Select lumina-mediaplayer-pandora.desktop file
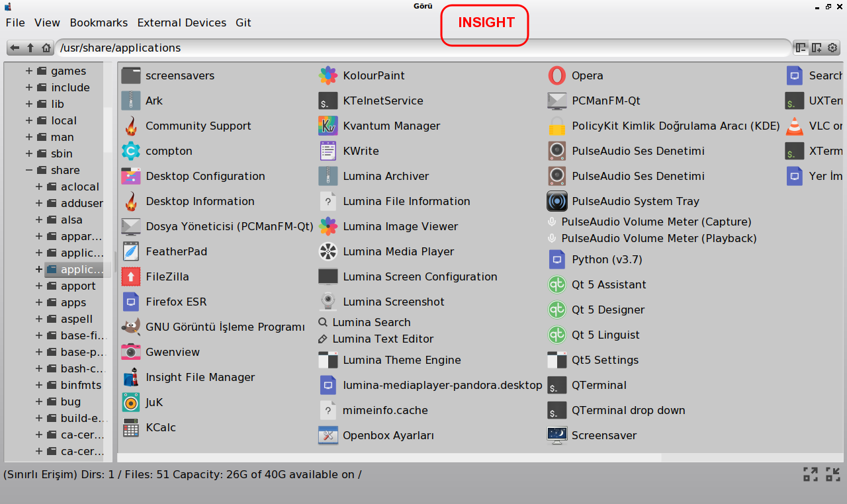Image resolution: width=847 pixels, height=504 pixels. pyautogui.click(x=430, y=385)
